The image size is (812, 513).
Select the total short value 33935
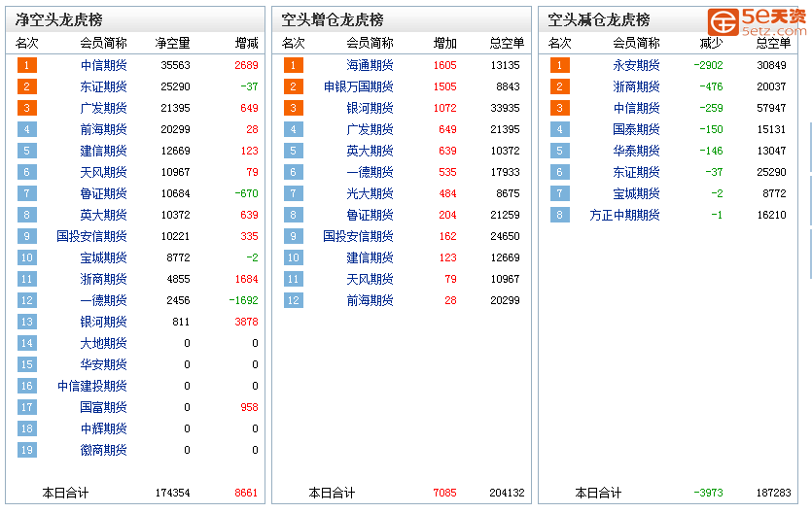coord(505,108)
